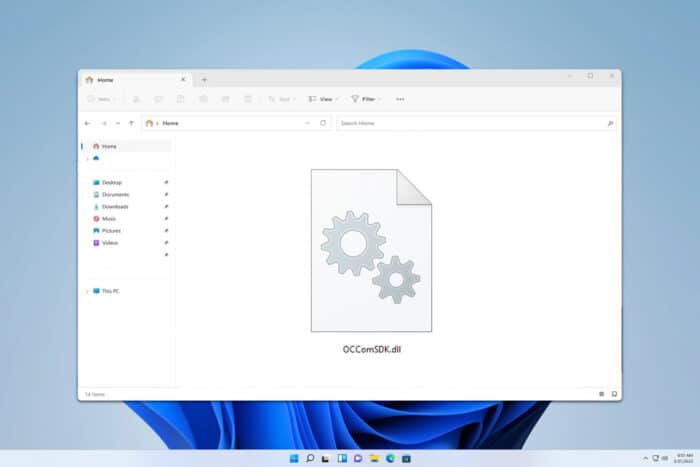Launch Microsoft Edge from taskbar
700x467 pixels.
point(390,459)
